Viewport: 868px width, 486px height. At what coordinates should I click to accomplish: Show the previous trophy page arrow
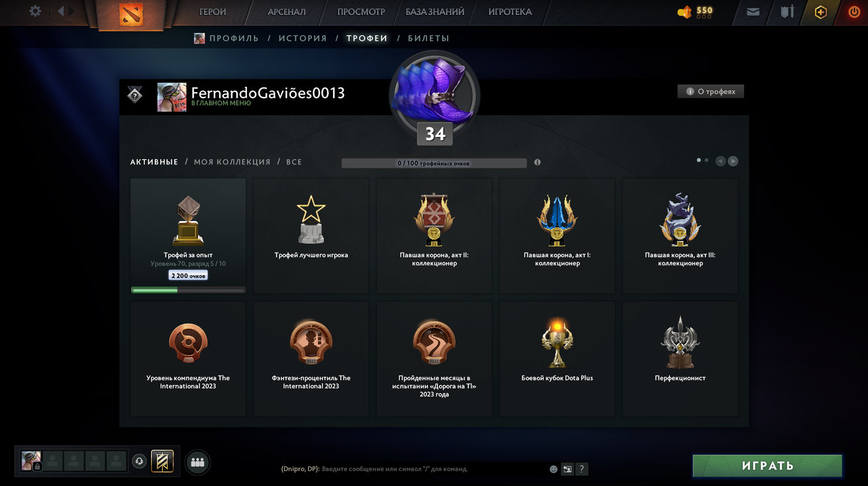pyautogui.click(x=720, y=161)
